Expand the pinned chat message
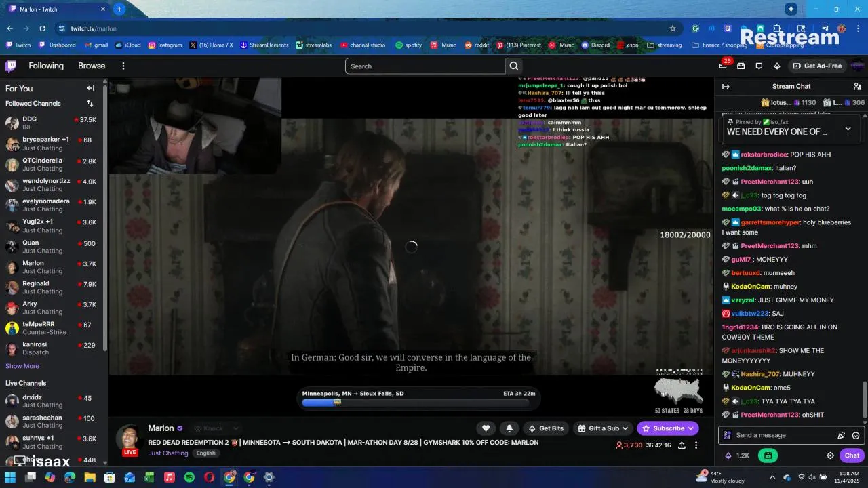Viewport: 868px width, 488px height. click(848, 129)
